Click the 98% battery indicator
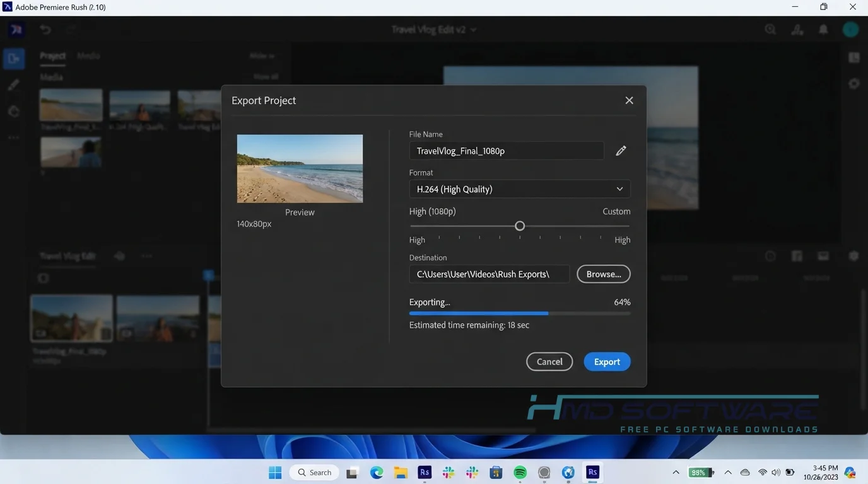The height and width of the screenshot is (484, 868). [x=701, y=473]
